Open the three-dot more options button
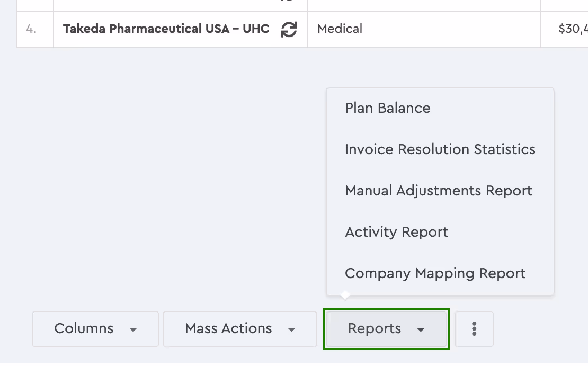588x366 pixels. click(x=474, y=329)
